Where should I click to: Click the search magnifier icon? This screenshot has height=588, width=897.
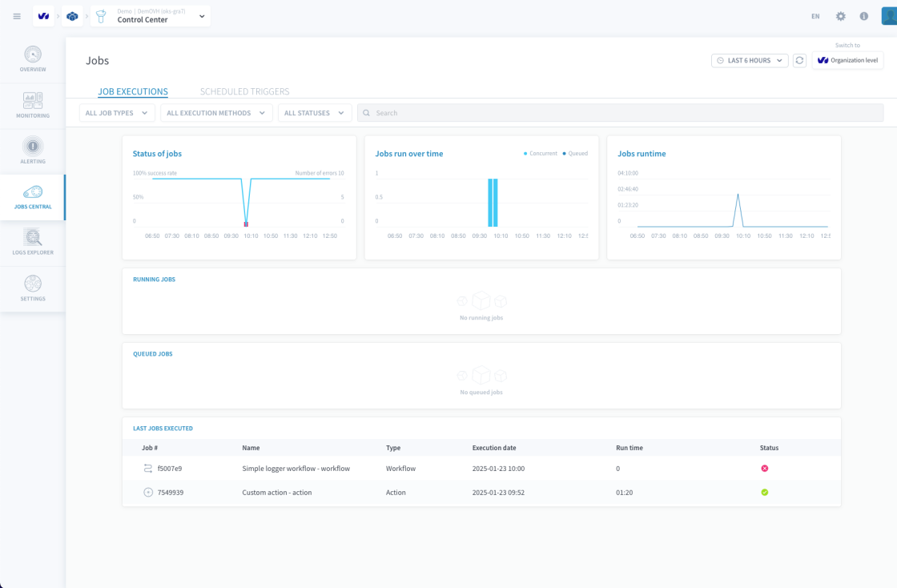click(366, 113)
